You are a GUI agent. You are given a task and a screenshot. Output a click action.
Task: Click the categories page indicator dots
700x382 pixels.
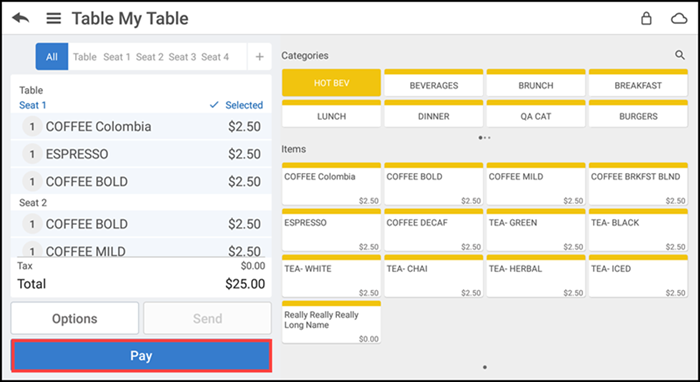(x=484, y=138)
